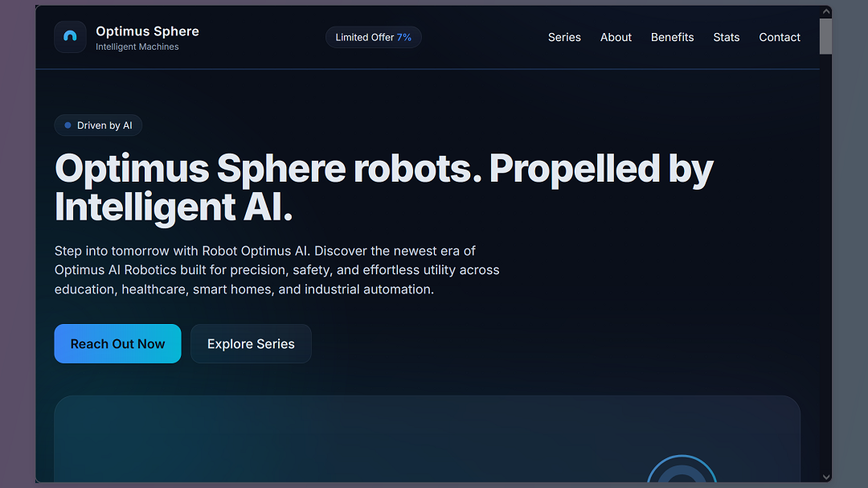Viewport: 868px width, 488px height.
Task: Click the vertical scrollbar thumb
Action: (x=826, y=36)
